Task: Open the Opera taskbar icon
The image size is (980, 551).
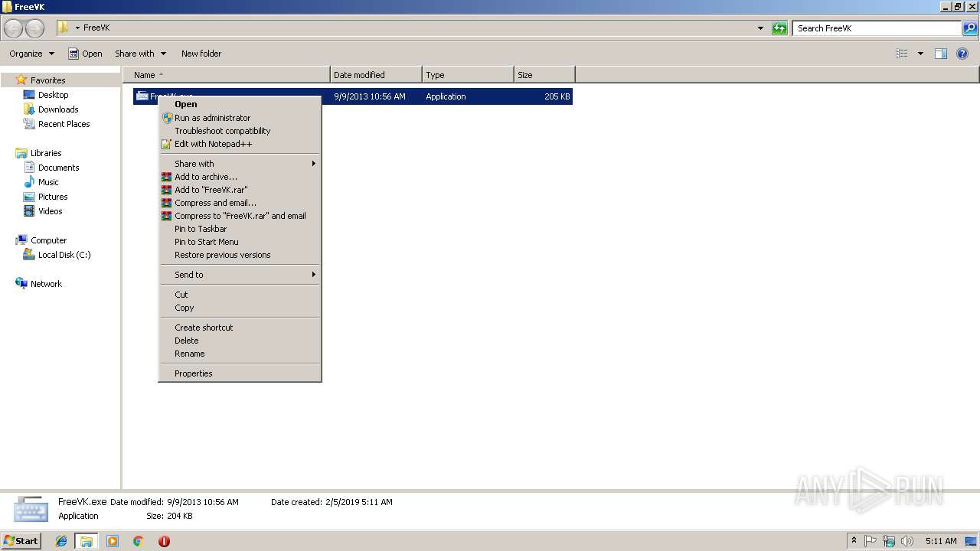Action: coord(164,541)
